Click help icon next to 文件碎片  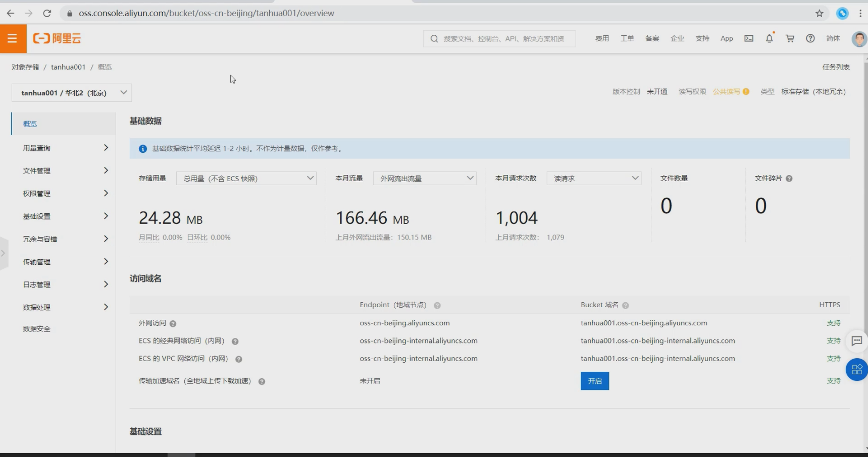coord(789,179)
